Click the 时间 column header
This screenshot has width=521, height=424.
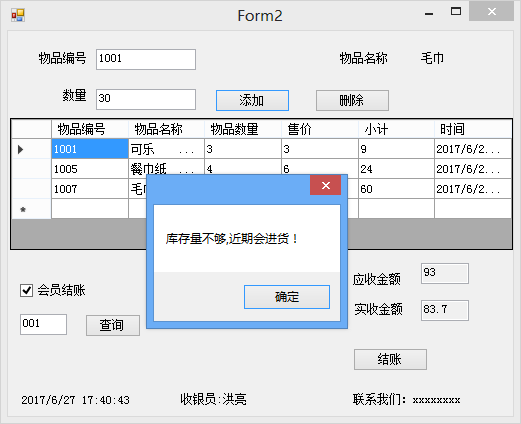[x=473, y=129]
